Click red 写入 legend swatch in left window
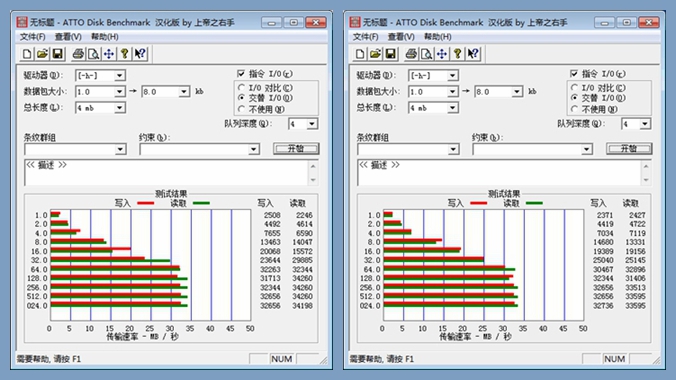676x380 pixels. coord(146,203)
